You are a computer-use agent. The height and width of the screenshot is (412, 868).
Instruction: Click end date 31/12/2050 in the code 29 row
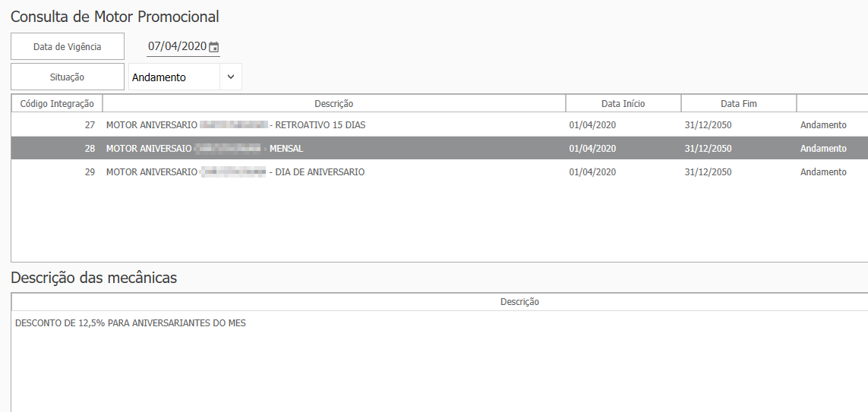pyautogui.click(x=708, y=172)
